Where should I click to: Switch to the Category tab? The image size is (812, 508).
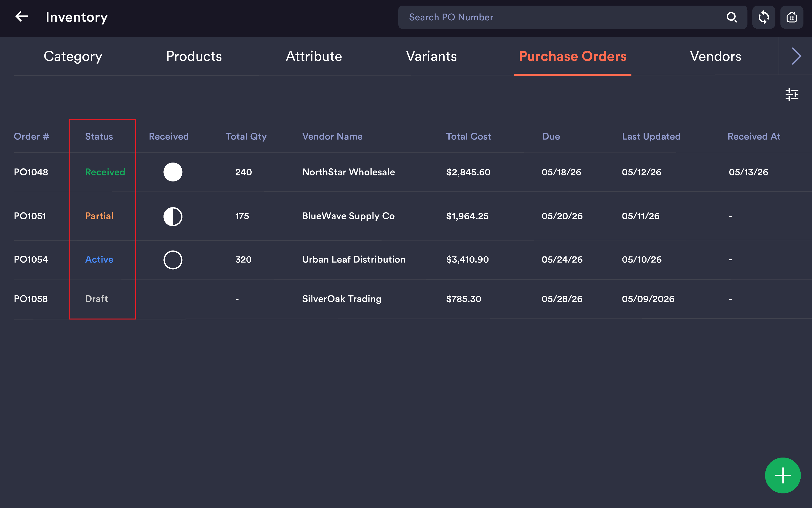click(x=73, y=56)
